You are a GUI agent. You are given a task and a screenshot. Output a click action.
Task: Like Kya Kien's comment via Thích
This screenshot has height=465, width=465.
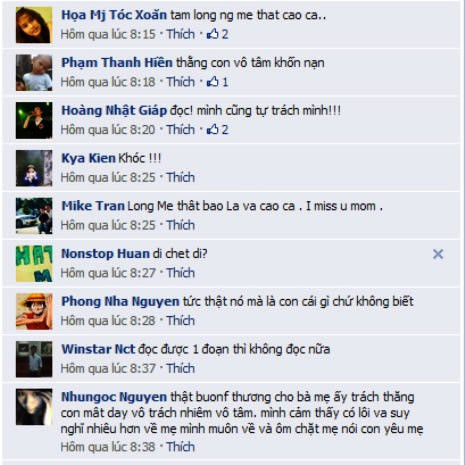[x=181, y=177]
